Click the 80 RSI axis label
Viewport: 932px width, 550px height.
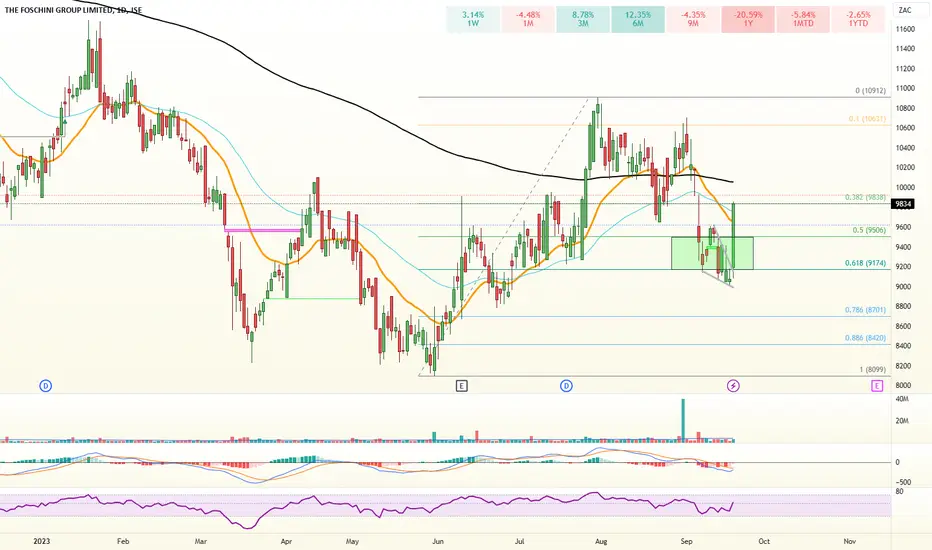(x=899, y=492)
